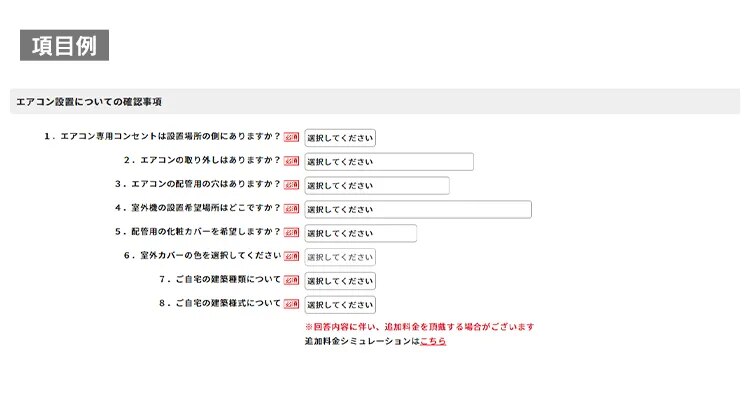Click required badge for building style question
The width and height of the screenshot is (750, 400).
[292, 304]
